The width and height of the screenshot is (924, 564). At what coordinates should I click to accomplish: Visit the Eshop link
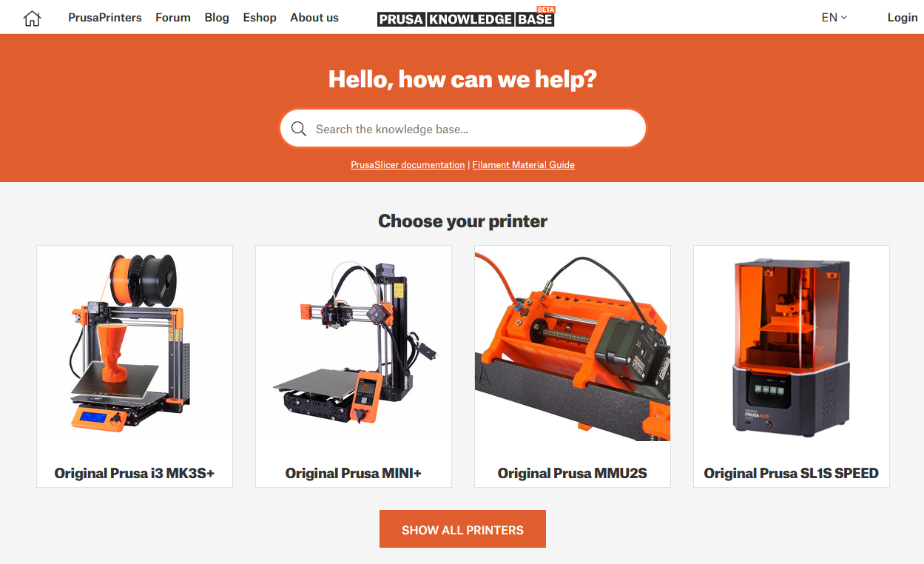click(x=260, y=18)
